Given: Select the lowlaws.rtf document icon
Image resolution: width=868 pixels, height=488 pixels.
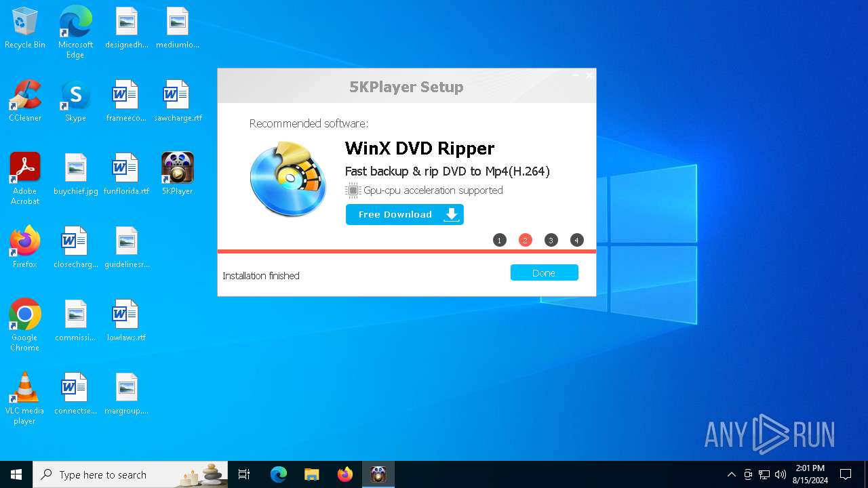Looking at the screenshot, I should tap(126, 320).
